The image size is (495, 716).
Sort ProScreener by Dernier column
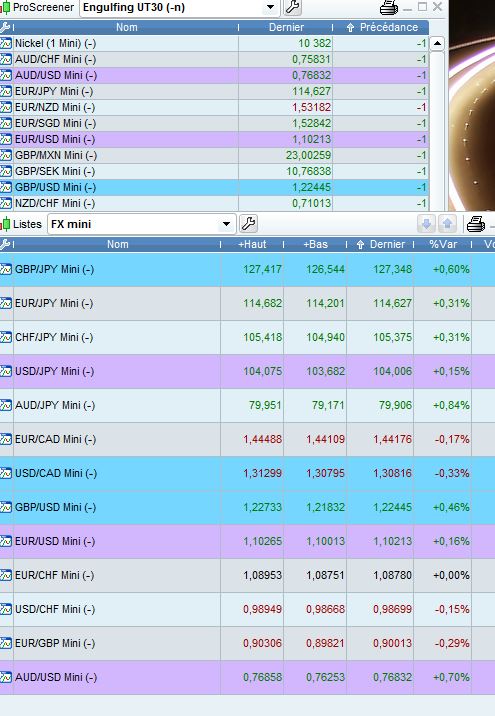[286, 27]
